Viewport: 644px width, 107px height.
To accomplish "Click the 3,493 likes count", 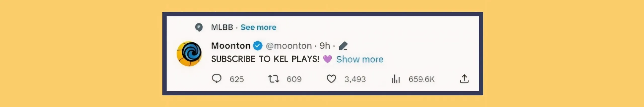I will click(x=355, y=79).
